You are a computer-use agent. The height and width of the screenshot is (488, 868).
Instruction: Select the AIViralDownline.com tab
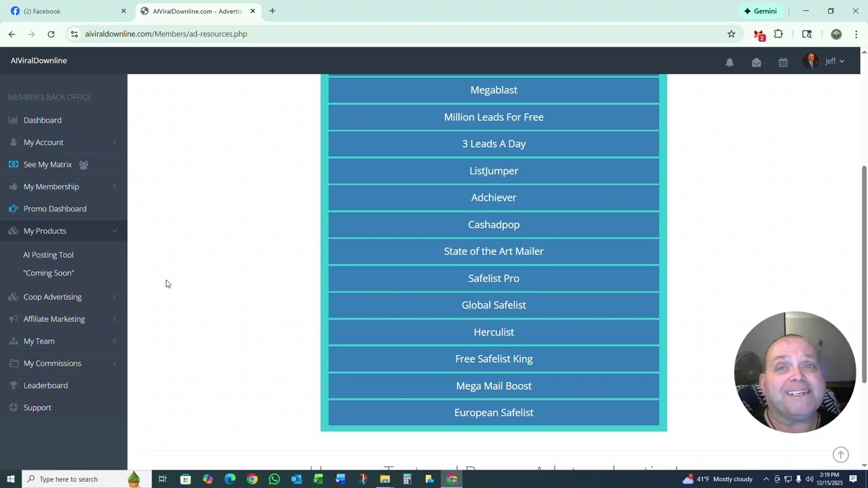[x=198, y=11]
